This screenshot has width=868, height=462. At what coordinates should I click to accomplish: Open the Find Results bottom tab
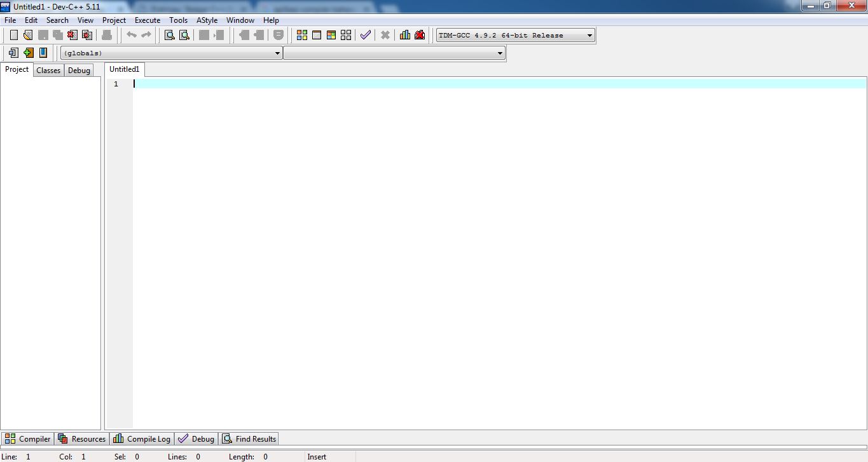[x=249, y=439]
